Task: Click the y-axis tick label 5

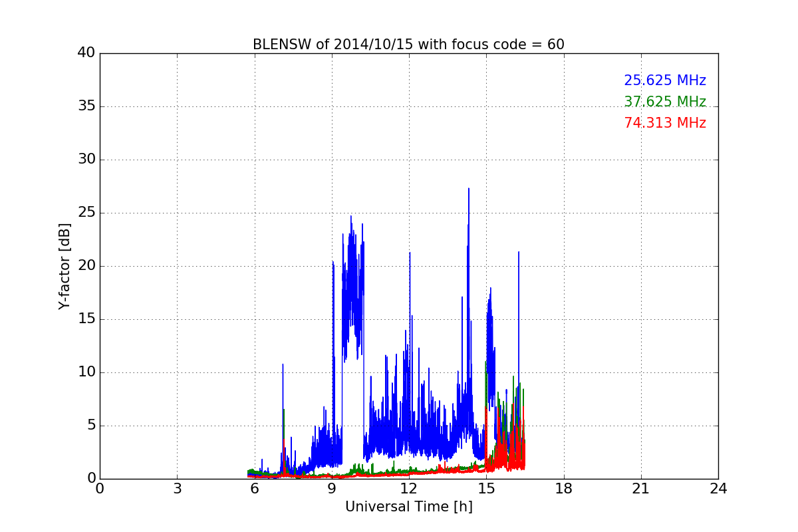Action: (90, 426)
